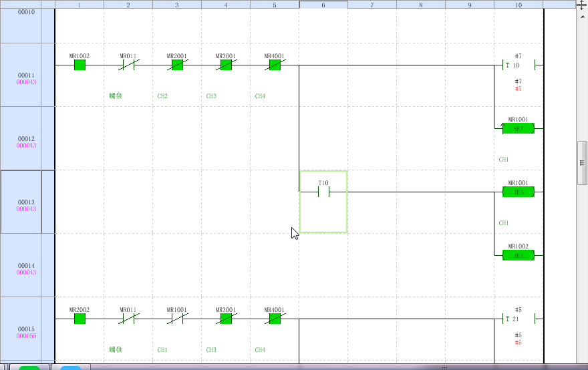Select the MR011 normally-closed contact on rung 00011
Image resolution: width=588 pixels, height=370 pixels.
pos(128,65)
